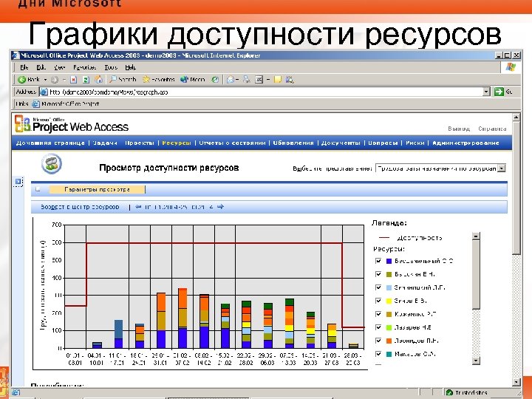Open the Help menu

(130, 67)
